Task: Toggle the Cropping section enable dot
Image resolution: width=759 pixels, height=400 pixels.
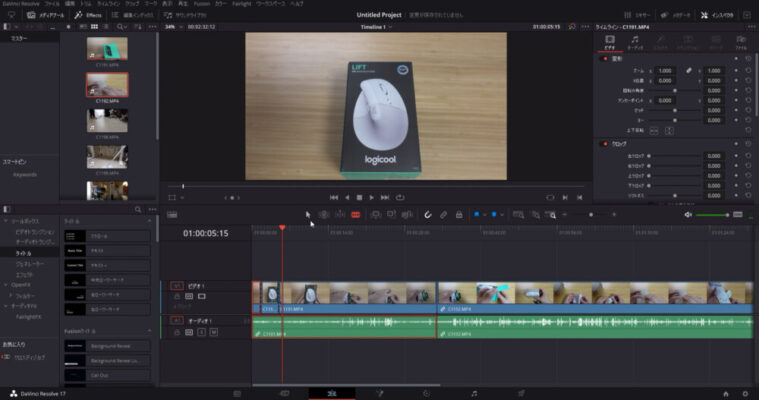Action: point(605,144)
